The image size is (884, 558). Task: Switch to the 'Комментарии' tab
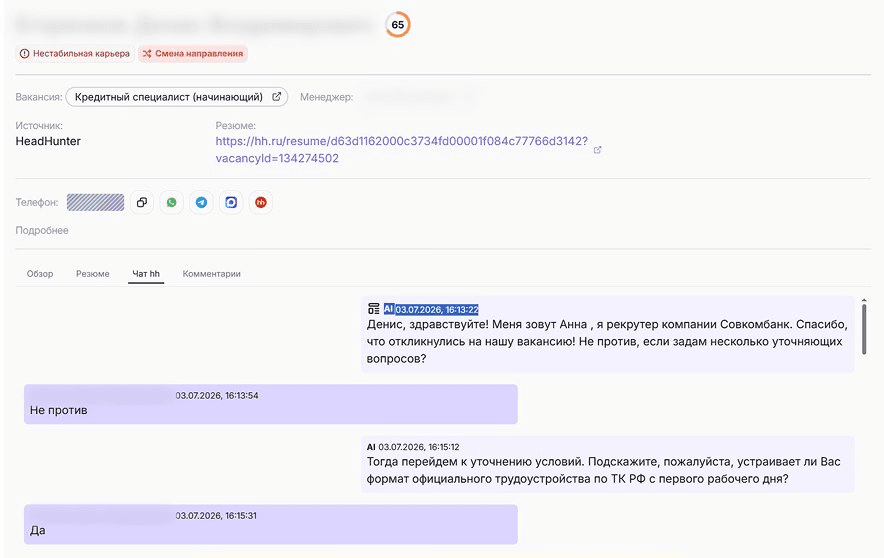tap(211, 274)
